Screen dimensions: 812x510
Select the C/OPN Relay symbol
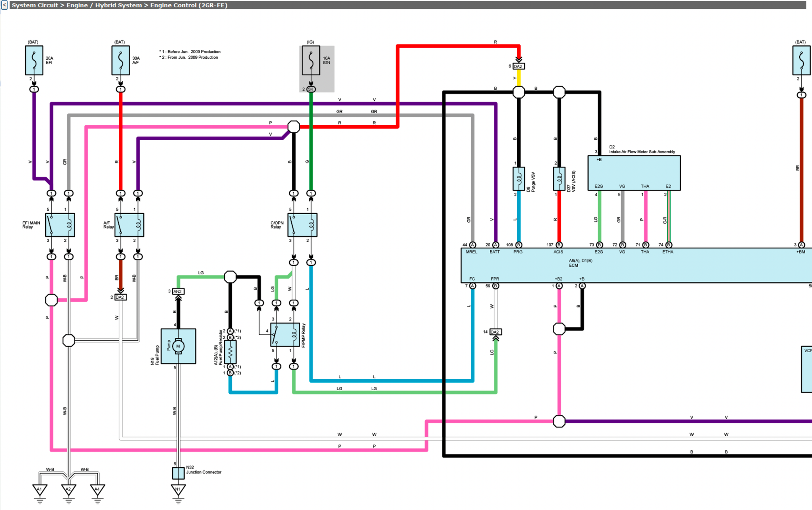pos(302,225)
